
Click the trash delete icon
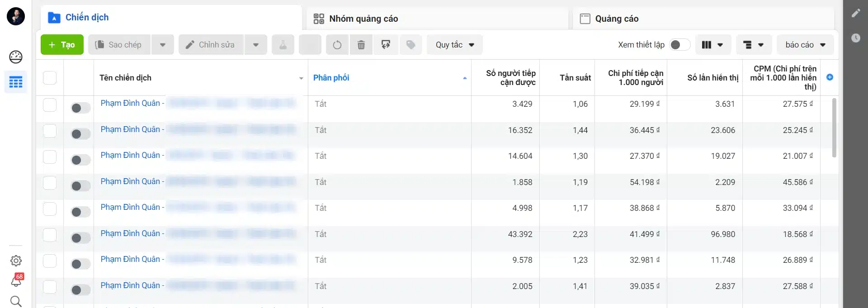(x=361, y=45)
